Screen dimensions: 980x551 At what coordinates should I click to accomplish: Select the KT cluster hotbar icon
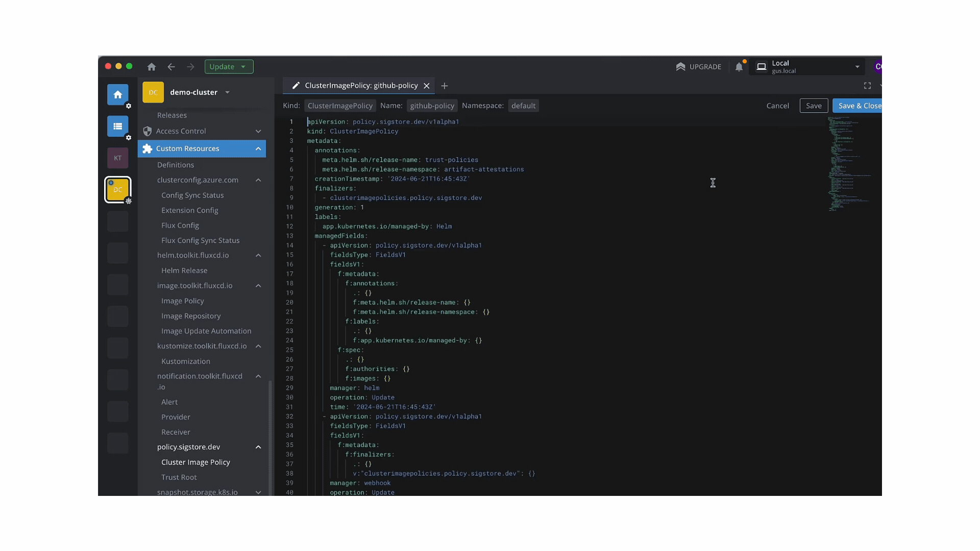(117, 158)
